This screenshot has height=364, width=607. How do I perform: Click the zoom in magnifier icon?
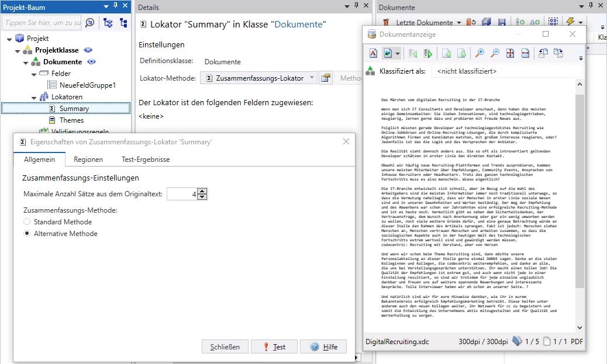(480, 54)
